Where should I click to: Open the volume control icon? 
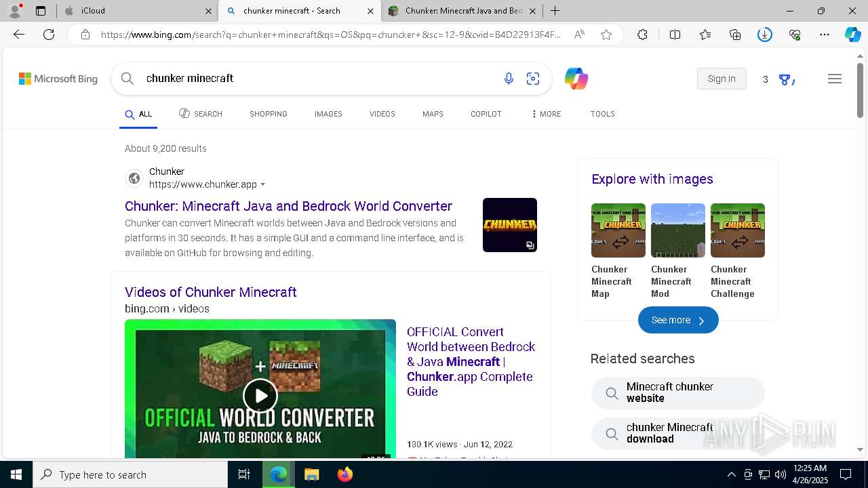point(781,474)
